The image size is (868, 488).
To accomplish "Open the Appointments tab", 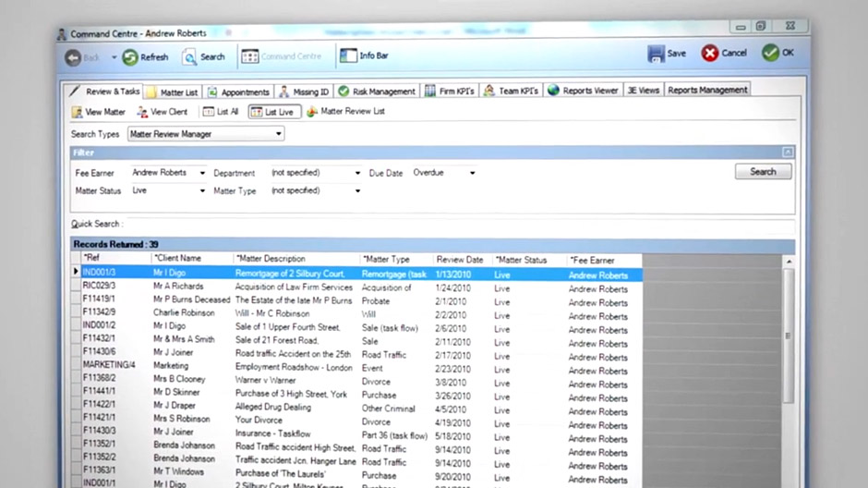I will [238, 91].
